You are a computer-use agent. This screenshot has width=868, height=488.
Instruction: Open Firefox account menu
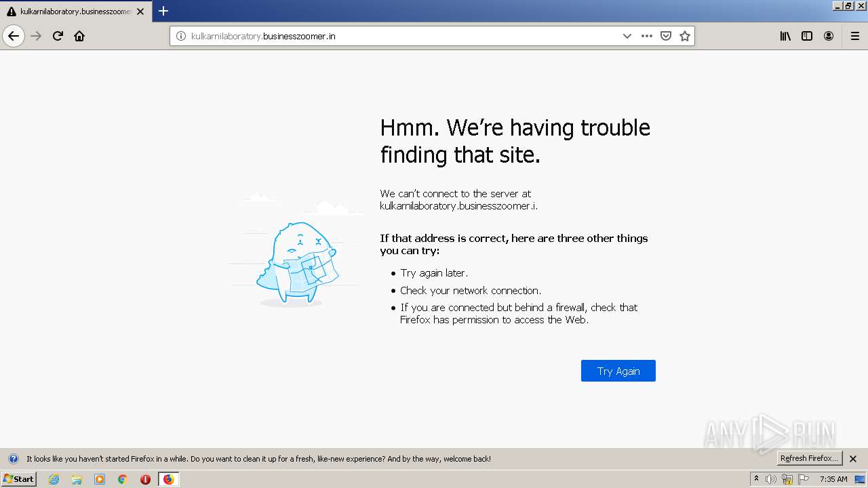coord(829,36)
